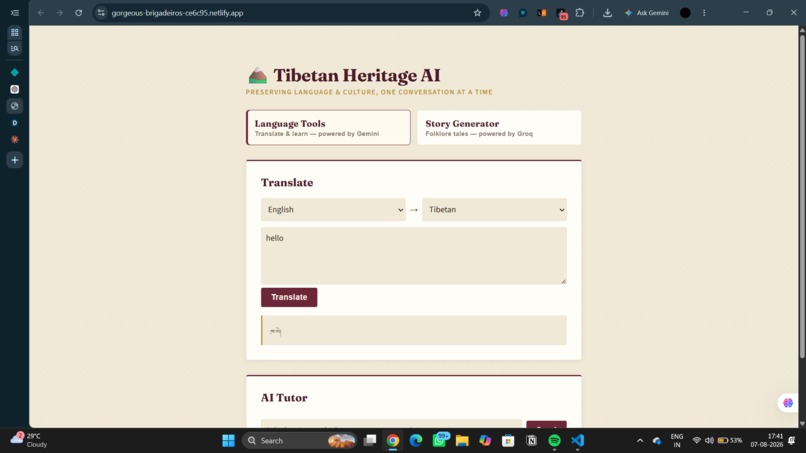Click the Tibetan Heritage AI heading

click(x=357, y=76)
